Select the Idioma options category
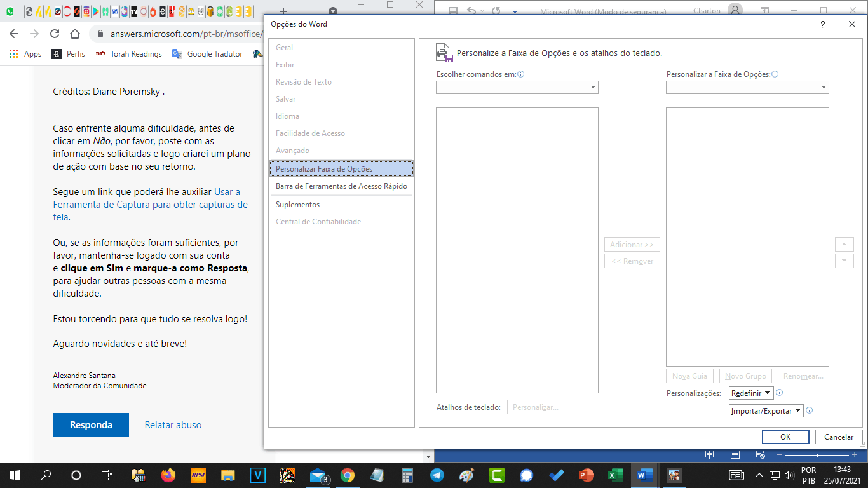The image size is (868, 488). click(x=341, y=116)
